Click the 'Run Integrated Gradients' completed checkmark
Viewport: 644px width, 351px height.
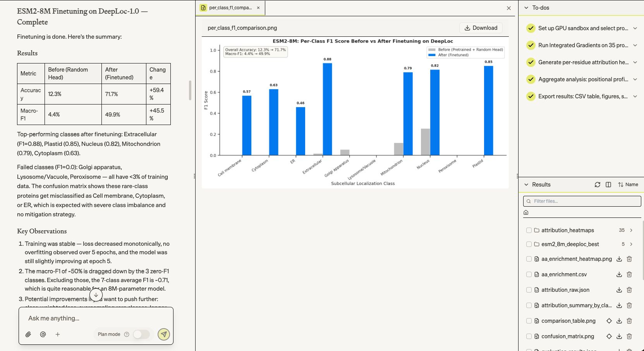click(x=531, y=45)
